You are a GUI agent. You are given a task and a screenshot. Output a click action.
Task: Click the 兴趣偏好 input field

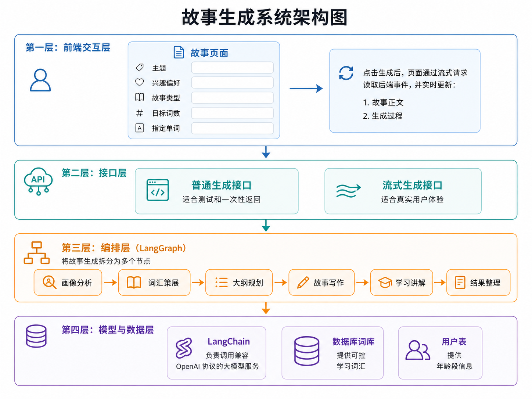click(x=233, y=83)
